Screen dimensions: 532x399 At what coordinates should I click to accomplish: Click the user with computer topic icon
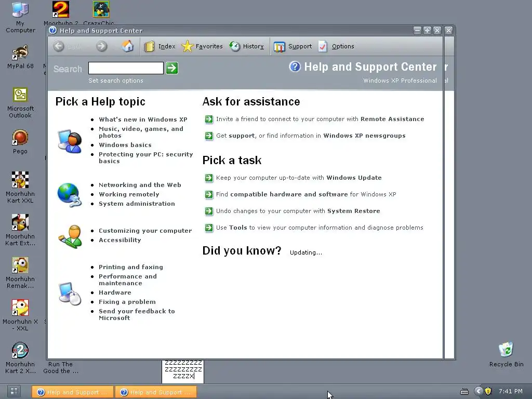[70, 141]
